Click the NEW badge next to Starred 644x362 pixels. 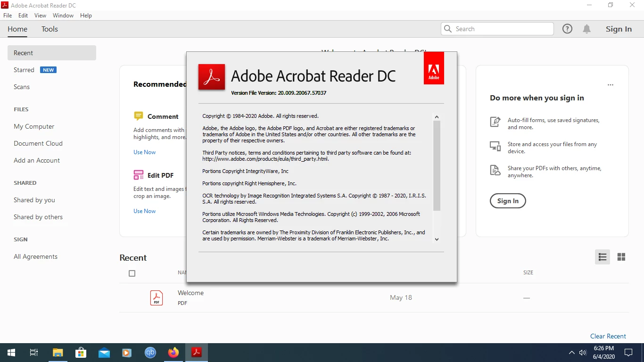coord(49,70)
